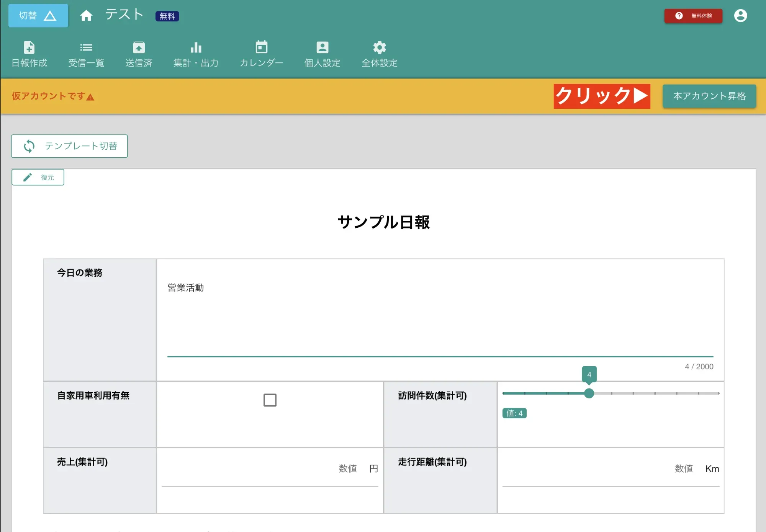This screenshot has height=532, width=766.
Task: Toggle the 自家用車利用有無 checkbox
Action: coord(270,400)
